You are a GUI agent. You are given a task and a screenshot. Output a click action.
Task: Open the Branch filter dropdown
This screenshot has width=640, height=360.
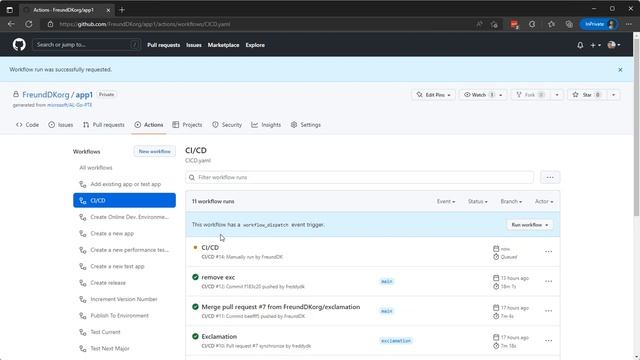[511, 202]
